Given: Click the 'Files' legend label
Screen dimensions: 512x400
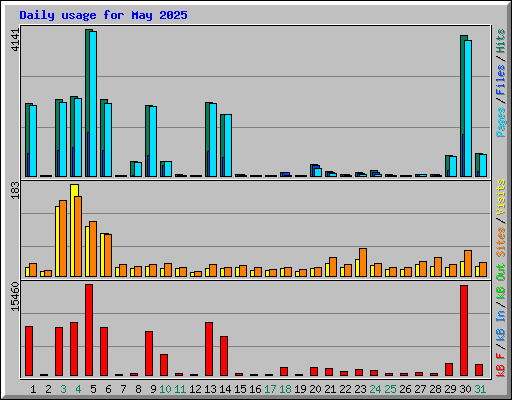Looking at the screenshot, I should pyautogui.click(x=501, y=80).
